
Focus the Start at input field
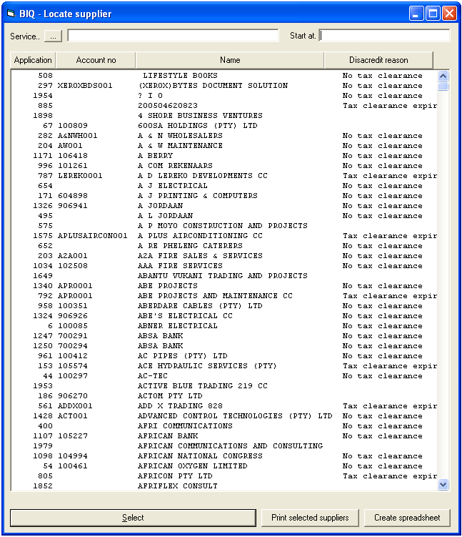(384, 36)
